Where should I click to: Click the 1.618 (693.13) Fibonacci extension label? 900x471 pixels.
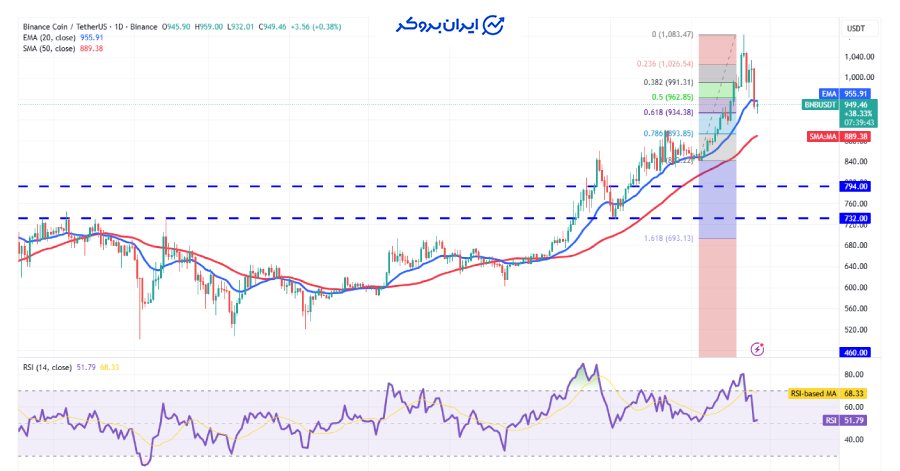click(x=669, y=239)
